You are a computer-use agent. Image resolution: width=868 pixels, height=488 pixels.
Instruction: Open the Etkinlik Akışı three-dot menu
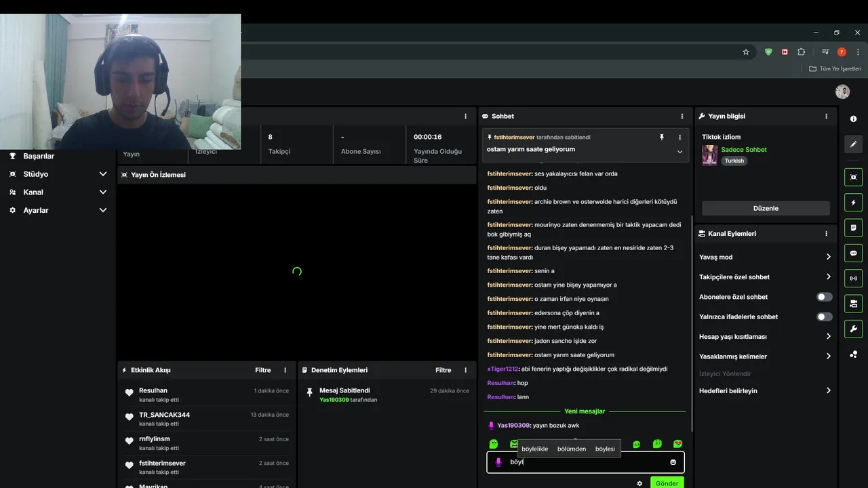coord(285,370)
